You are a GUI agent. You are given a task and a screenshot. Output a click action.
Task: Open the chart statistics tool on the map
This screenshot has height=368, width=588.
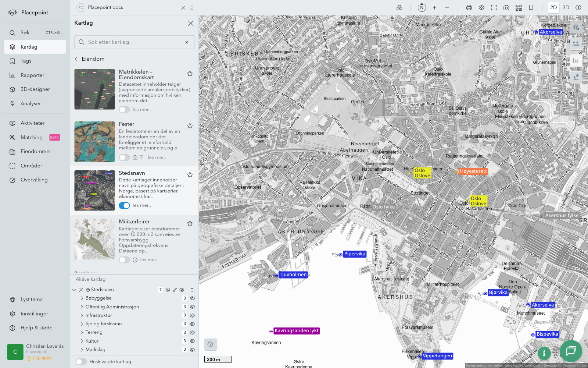click(576, 61)
